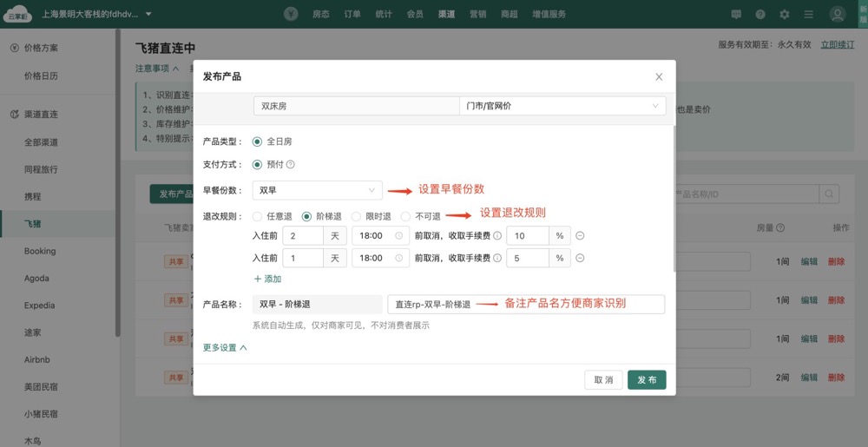The image size is (868, 447).
Task: Click the 直连rp-双早-阶梯退 product name field
Action: (x=526, y=304)
